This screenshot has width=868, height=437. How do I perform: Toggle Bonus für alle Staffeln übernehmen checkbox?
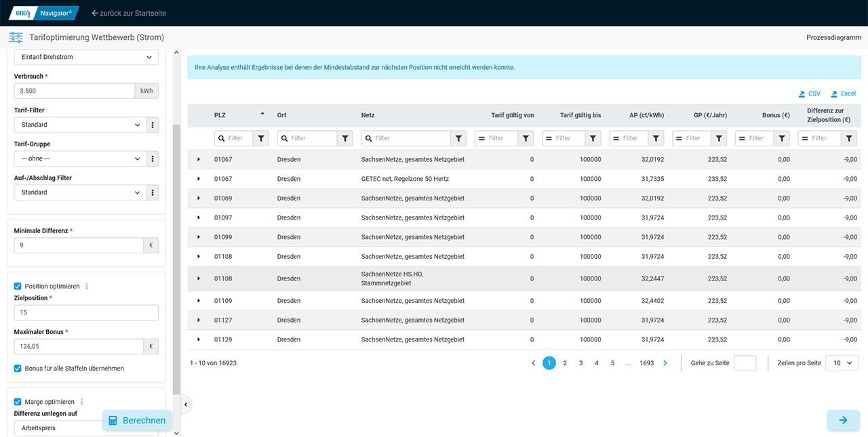(x=18, y=369)
